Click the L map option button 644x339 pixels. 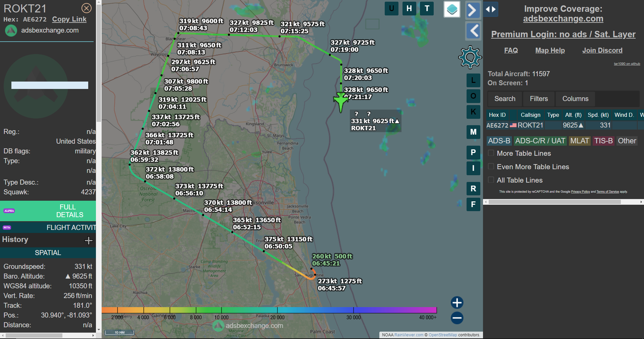[473, 80]
